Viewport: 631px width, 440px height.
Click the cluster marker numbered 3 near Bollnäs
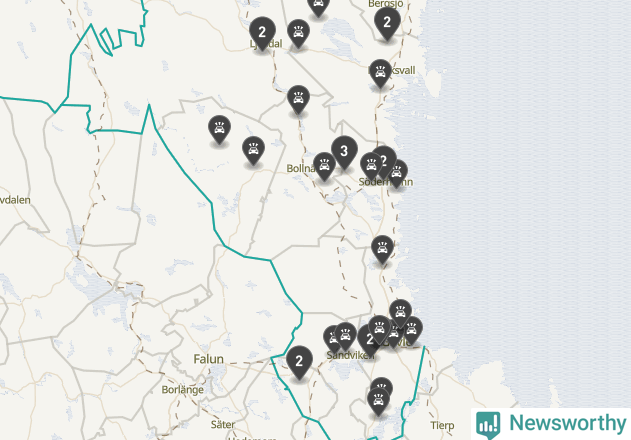click(x=344, y=152)
